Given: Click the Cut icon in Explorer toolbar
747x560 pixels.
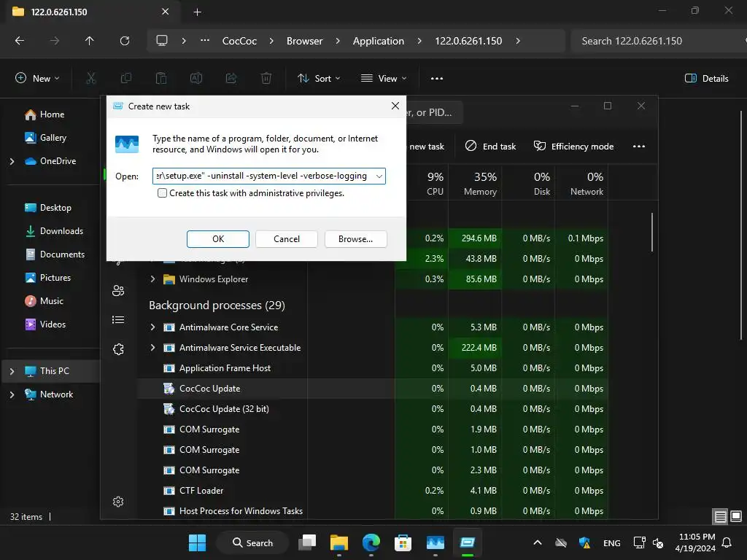Looking at the screenshot, I should tap(90, 78).
